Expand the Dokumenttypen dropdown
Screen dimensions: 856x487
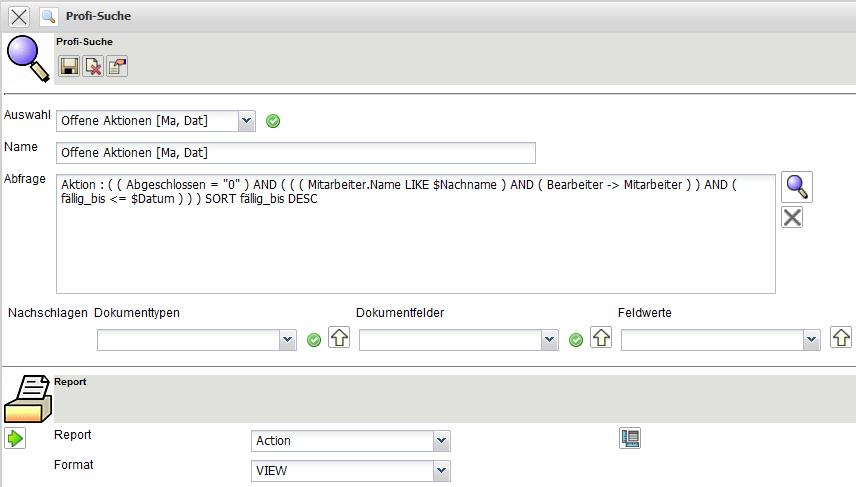coord(288,340)
